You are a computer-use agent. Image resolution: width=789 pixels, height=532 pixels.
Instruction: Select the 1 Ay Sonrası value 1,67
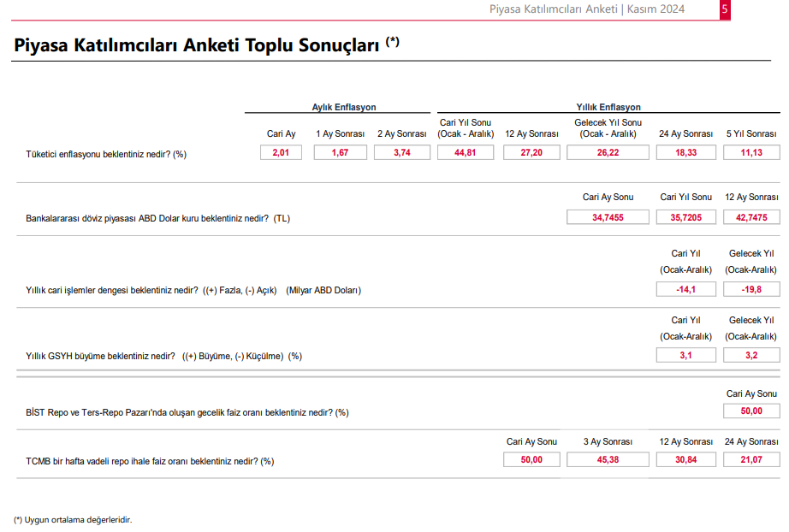(x=340, y=152)
